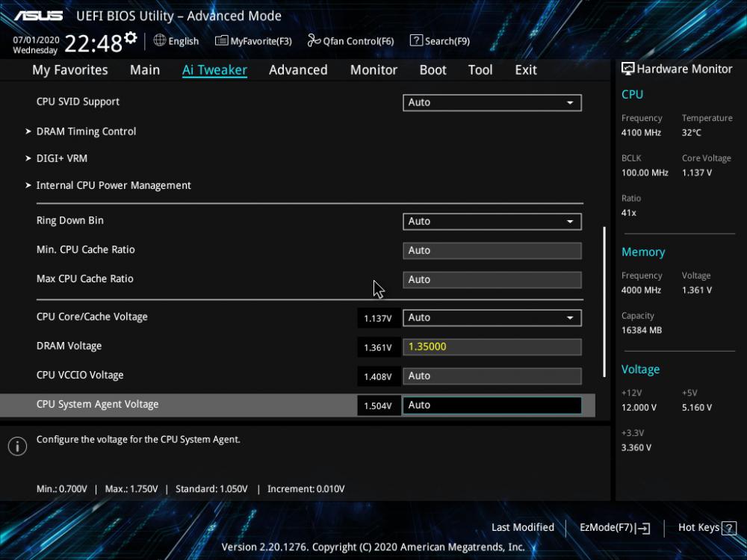Click the Search(F9) label
The height and width of the screenshot is (560, 747).
[x=447, y=41]
